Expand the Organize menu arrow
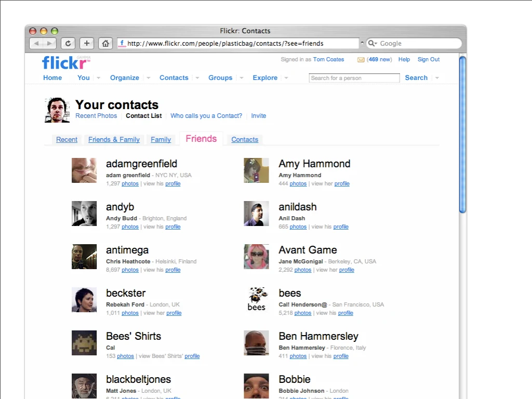The height and width of the screenshot is (399, 532). point(148,78)
